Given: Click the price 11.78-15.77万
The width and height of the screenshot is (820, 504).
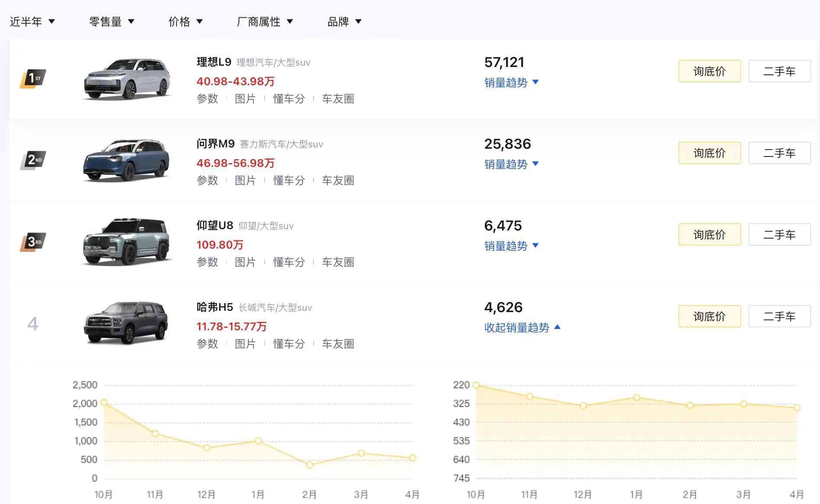Looking at the screenshot, I should pyautogui.click(x=231, y=326).
